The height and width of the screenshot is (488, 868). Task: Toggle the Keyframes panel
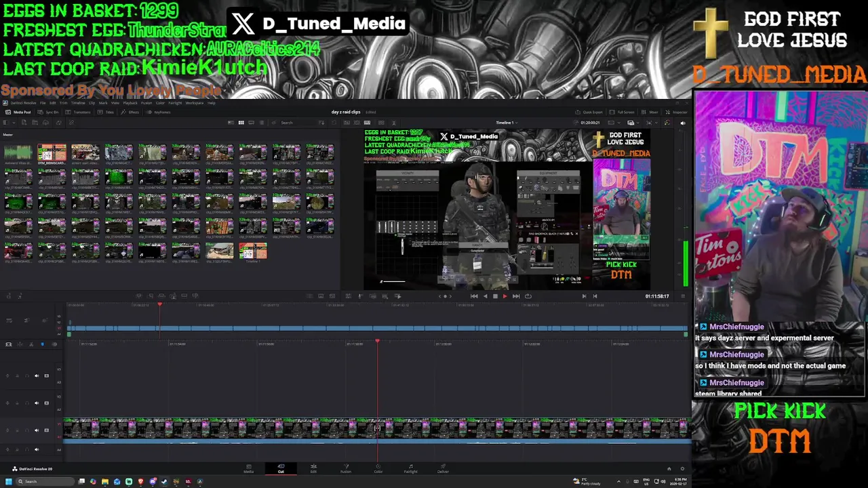point(158,112)
